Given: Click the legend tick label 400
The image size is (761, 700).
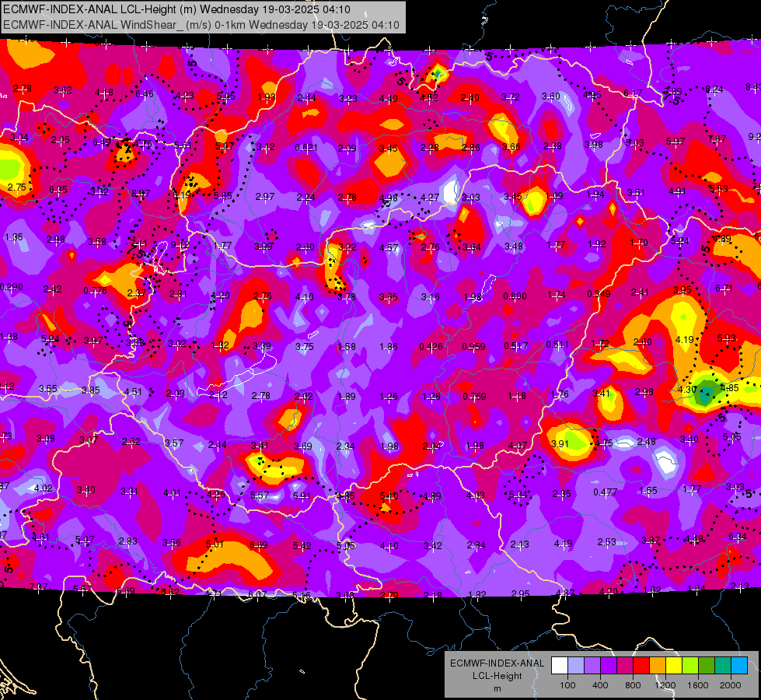Looking at the screenshot, I should 600,685.
